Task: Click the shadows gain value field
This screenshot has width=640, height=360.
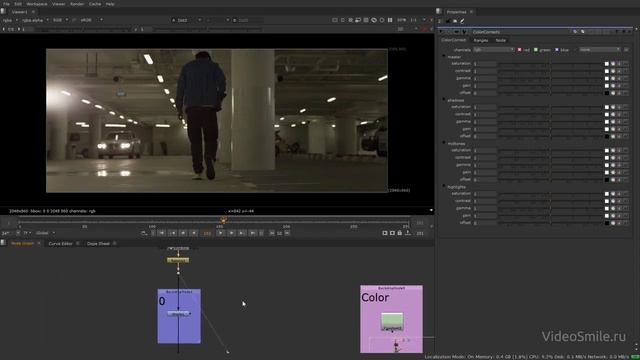Action: point(485,129)
